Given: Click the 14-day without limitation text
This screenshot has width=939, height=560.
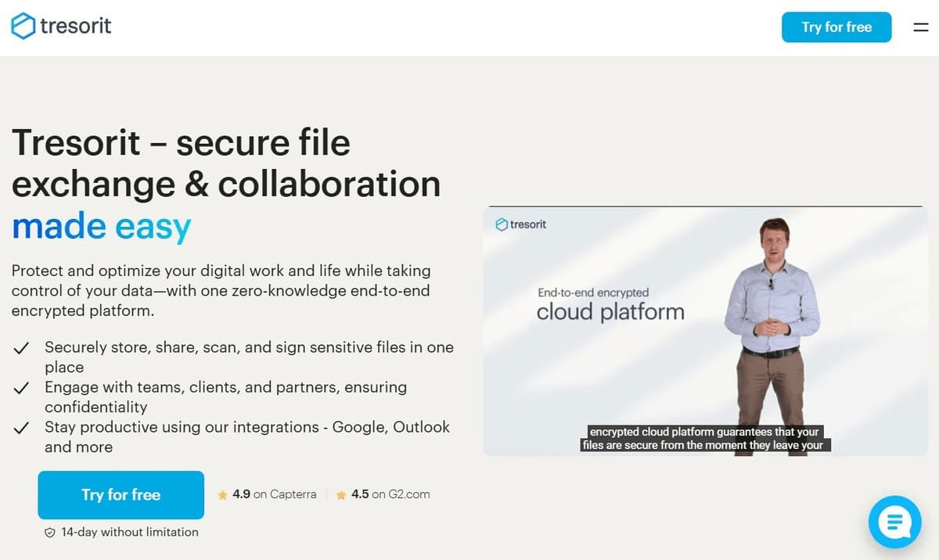Looking at the screenshot, I should [130, 532].
